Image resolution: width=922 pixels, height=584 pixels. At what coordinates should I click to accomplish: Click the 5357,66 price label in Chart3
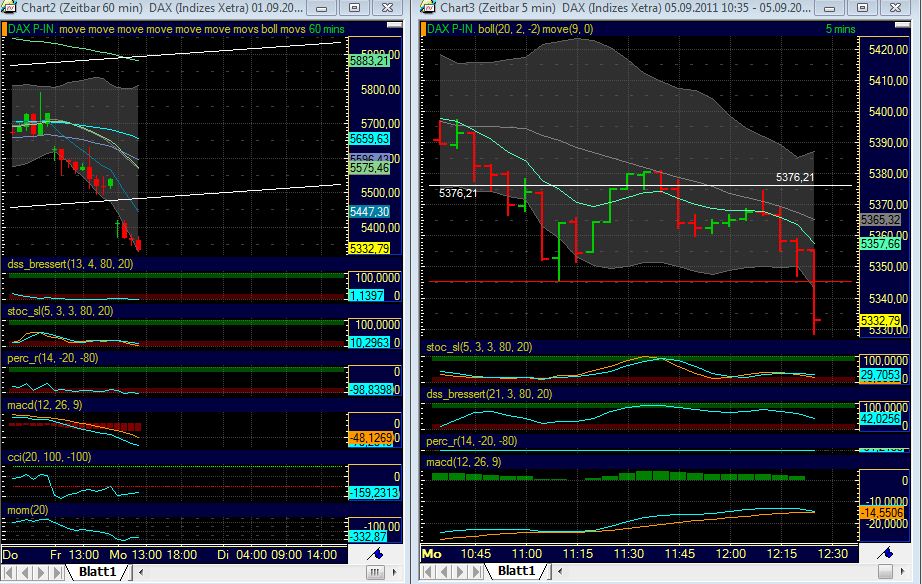point(880,244)
